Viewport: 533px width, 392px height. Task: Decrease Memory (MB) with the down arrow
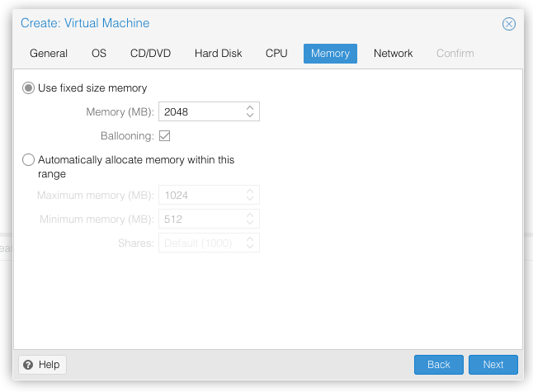click(250, 116)
